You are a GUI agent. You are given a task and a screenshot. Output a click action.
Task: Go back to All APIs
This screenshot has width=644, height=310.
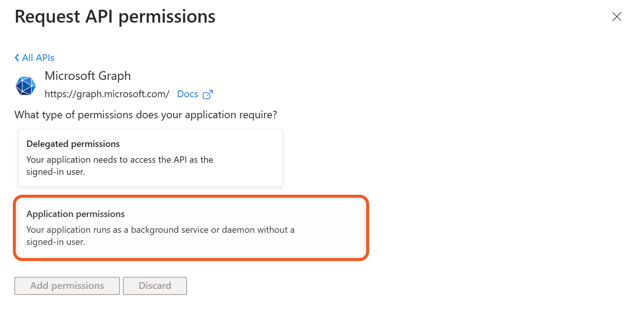tap(38, 58)
